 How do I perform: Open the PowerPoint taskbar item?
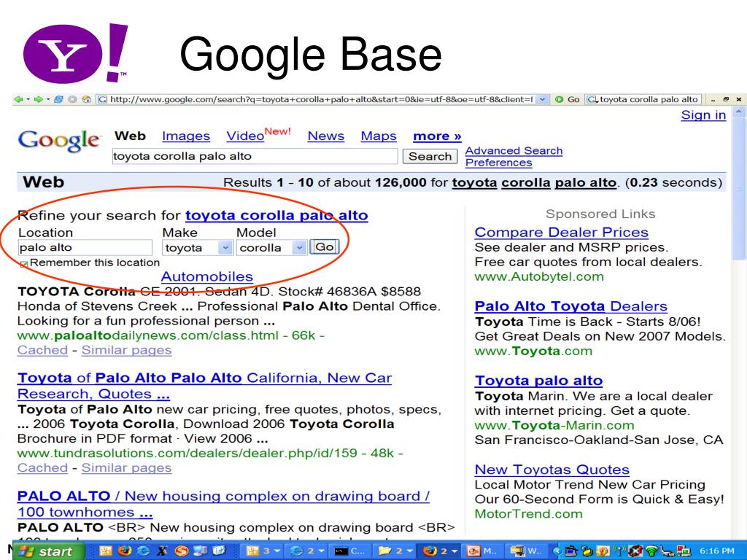(481, 551)
